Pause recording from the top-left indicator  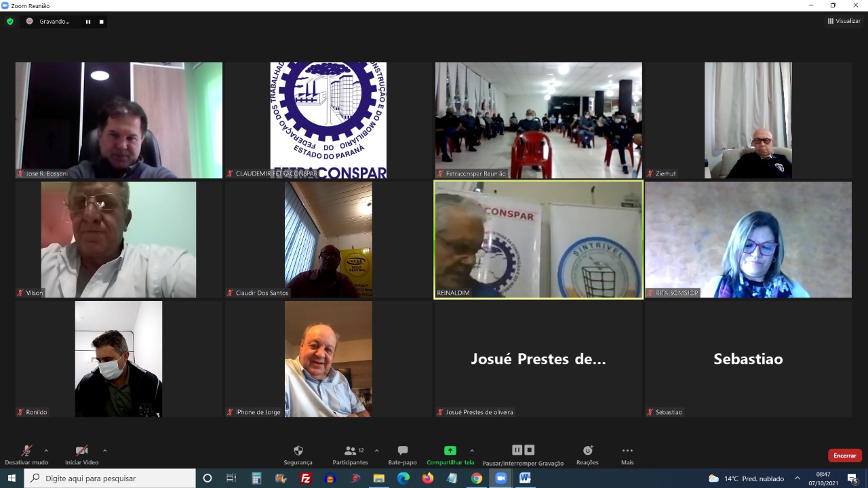tap(87, 22)
